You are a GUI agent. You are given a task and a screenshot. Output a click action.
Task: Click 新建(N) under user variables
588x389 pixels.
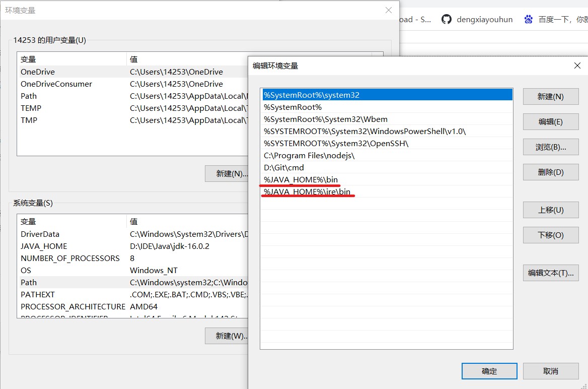227,173
